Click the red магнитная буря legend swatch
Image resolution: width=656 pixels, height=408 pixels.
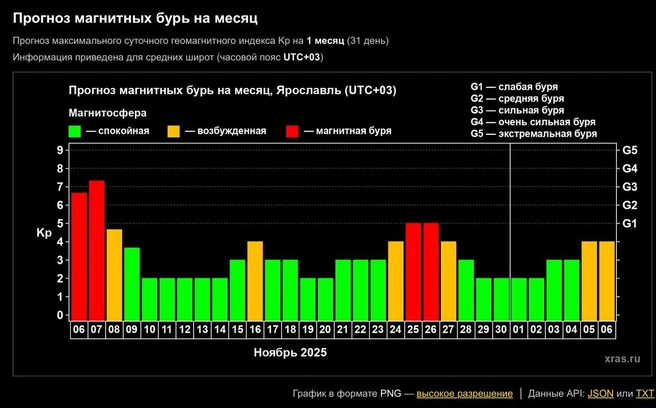292,131
